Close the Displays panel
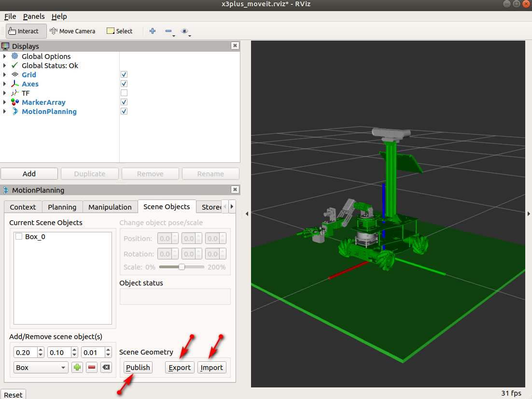532x399 pixels. click(x=235, y=45)
